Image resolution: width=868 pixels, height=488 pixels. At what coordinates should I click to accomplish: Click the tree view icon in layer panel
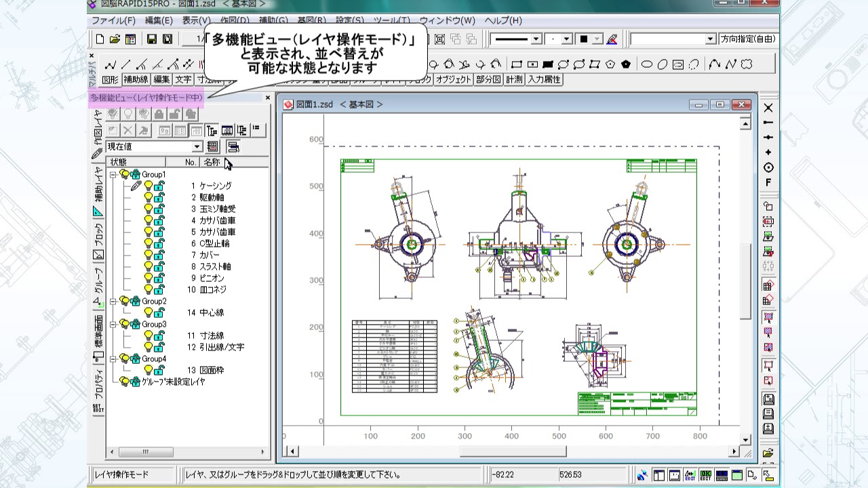pos(212,130)
